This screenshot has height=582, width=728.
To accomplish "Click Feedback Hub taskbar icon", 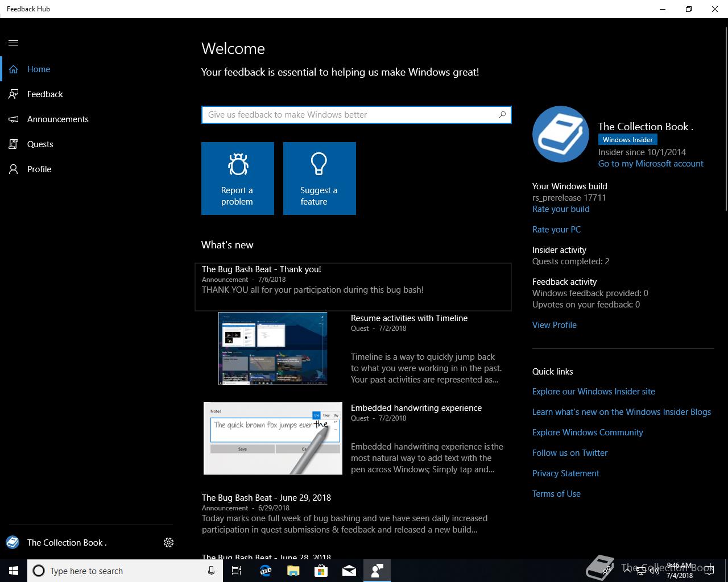I will [377, 571].
